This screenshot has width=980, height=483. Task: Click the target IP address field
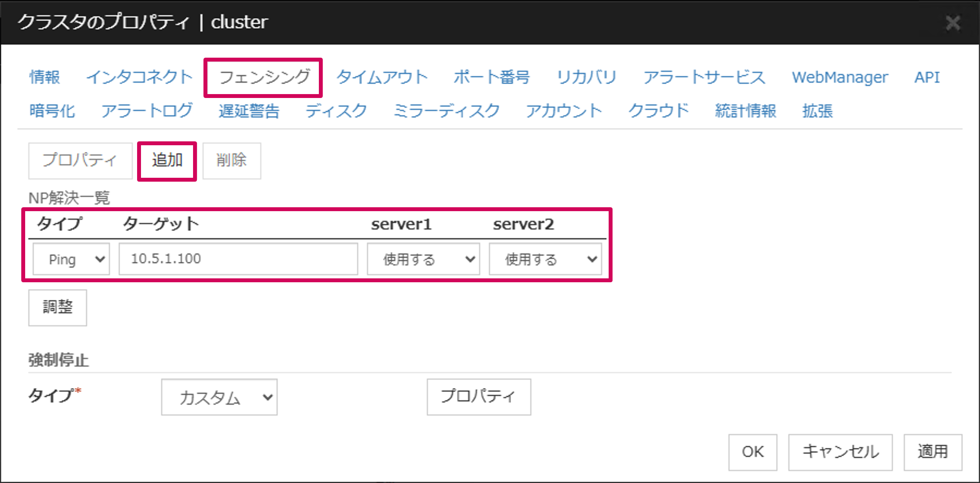coord(238,259)
